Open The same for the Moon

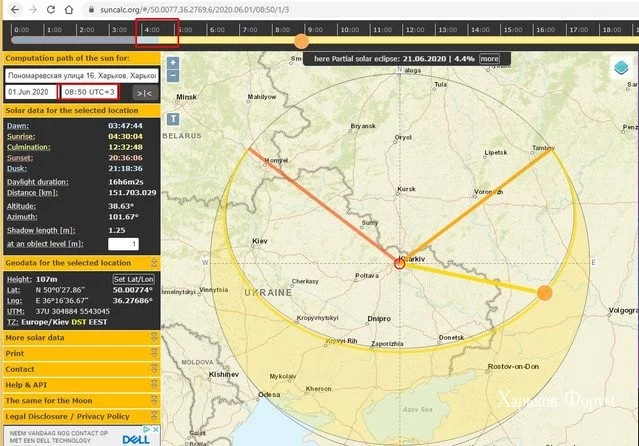point(80,400)
